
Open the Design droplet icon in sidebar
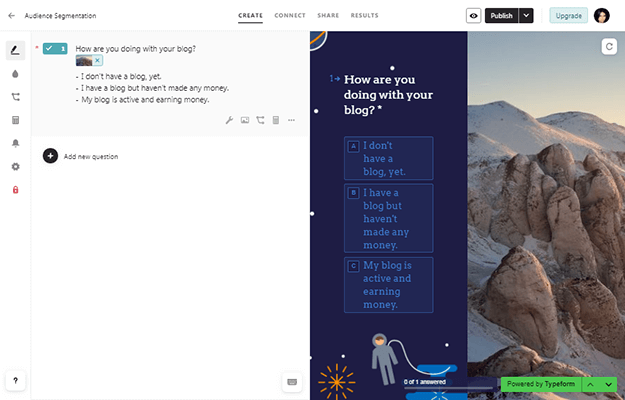pos(15,74)
